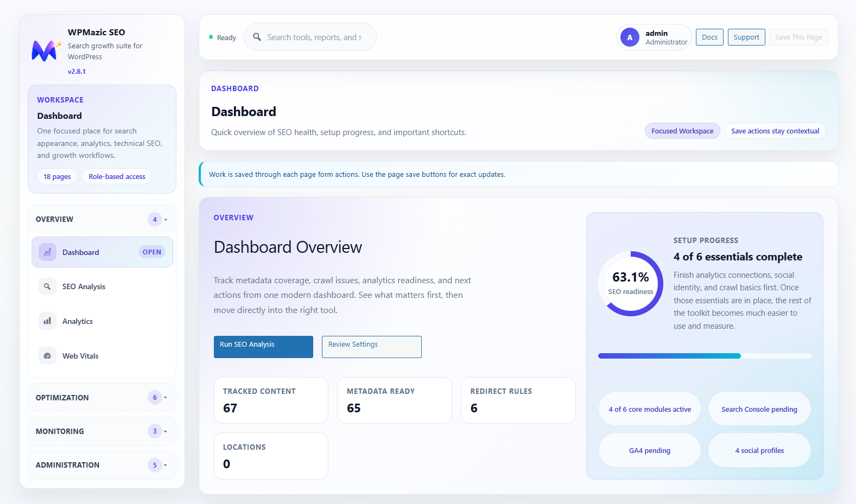Click the green Ready status dot

click(211, 37)
